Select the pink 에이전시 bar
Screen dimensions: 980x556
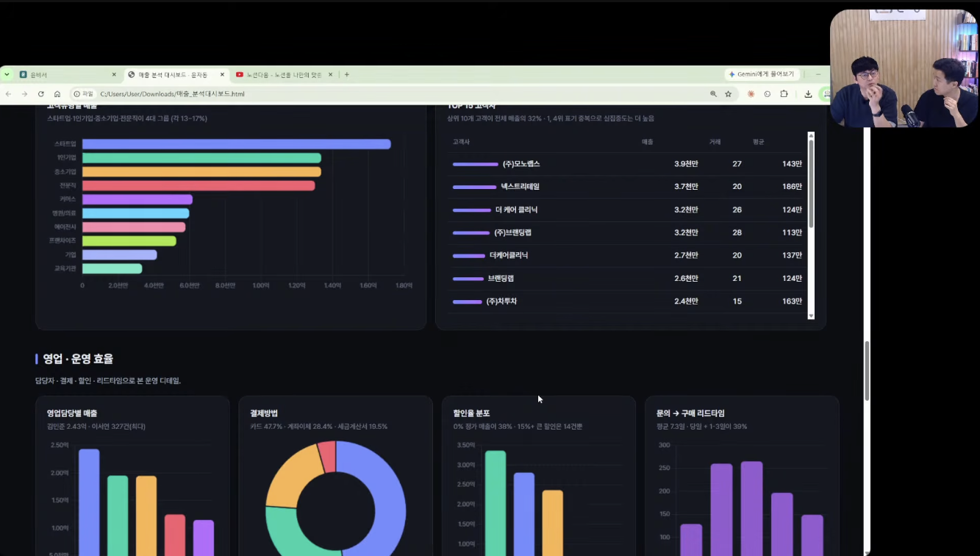click(134, 227)
